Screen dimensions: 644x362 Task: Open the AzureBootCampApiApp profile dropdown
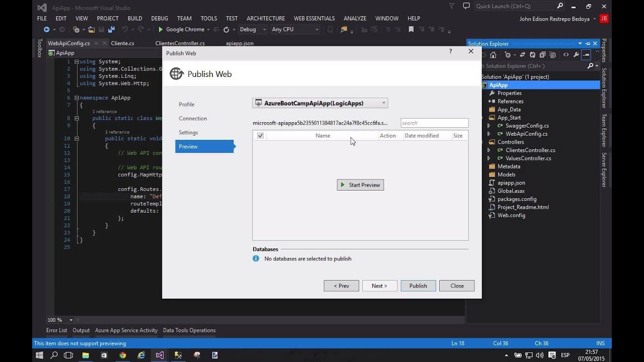320,103
